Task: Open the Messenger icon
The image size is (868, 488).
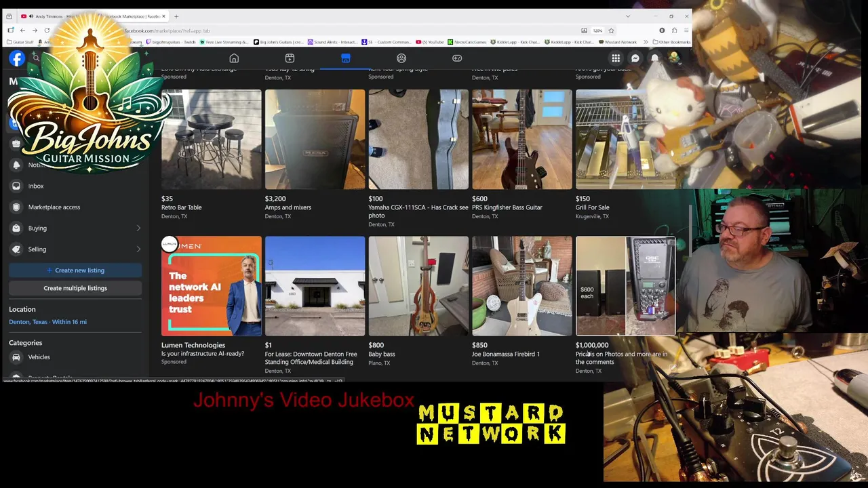Action: (x=635, y=58)
